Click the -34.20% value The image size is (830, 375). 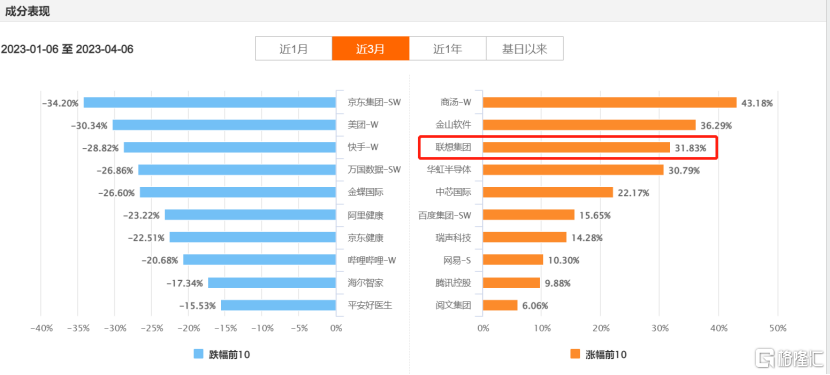[60, 103]
